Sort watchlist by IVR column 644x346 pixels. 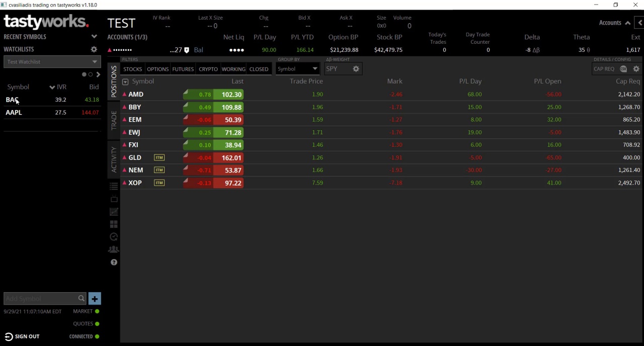pos(58,87)
